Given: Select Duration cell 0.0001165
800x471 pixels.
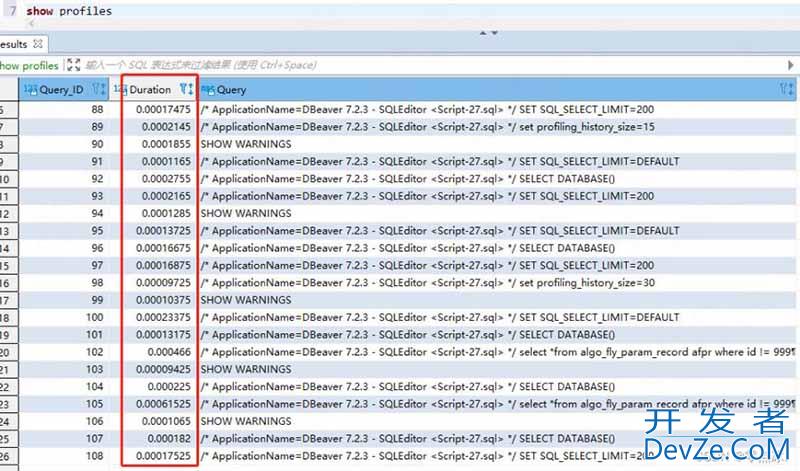Looking at the screenshot, I should (154, 161).
